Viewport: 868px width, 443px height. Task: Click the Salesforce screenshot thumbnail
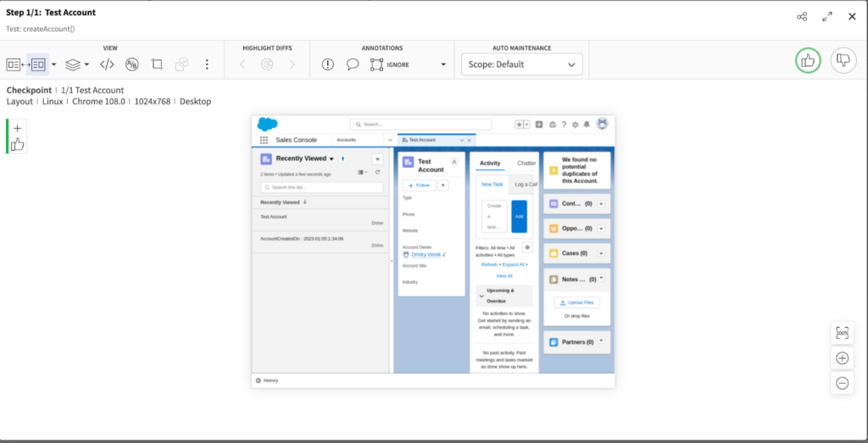(433, 251)
